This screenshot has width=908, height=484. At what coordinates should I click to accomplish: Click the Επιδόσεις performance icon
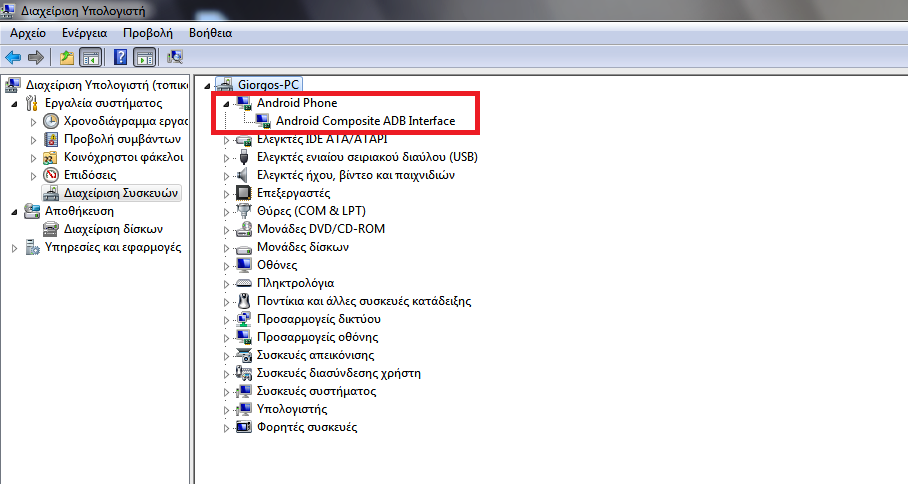tap(51, 175)
